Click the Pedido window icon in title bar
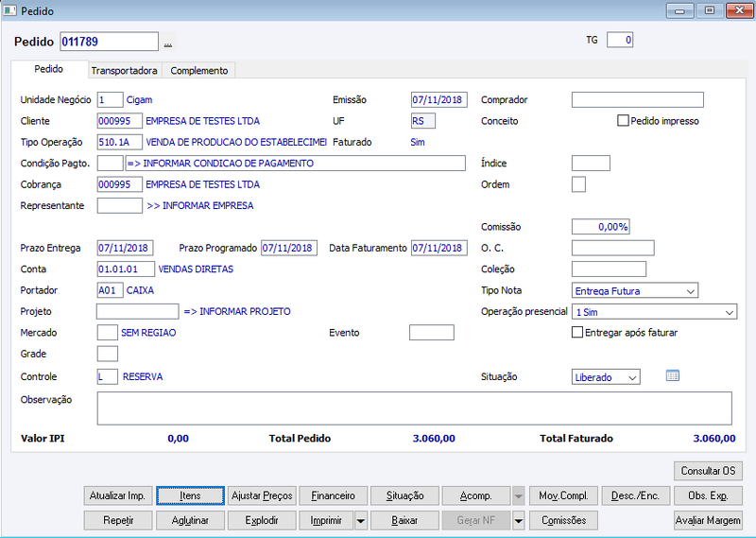The height and width of the screenshot is (538, 756). point(9,10)
